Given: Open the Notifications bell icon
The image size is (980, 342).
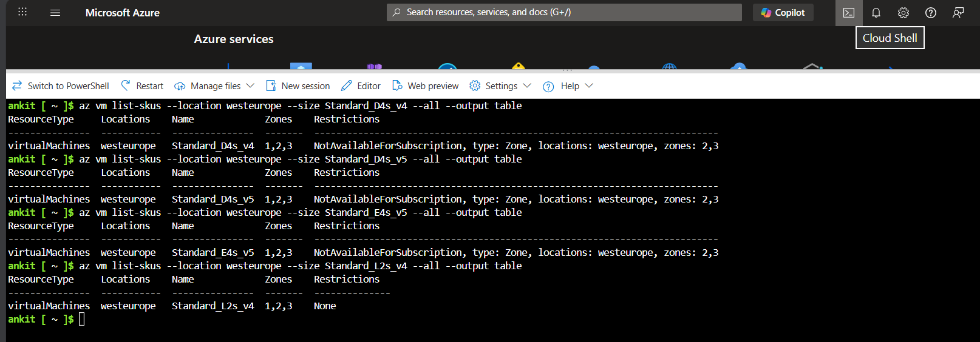Looking at the screenshot, I should (x=876, y=13).
